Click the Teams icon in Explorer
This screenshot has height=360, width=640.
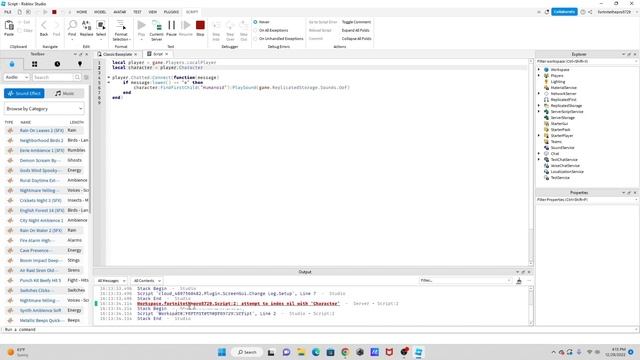pyautogui.click(x=546, y=142)
